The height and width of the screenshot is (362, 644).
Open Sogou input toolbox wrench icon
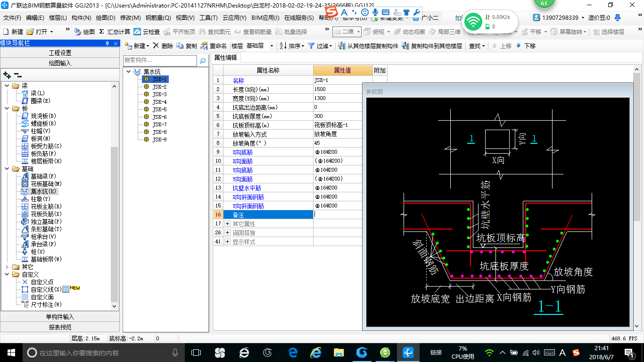[416, 12]
